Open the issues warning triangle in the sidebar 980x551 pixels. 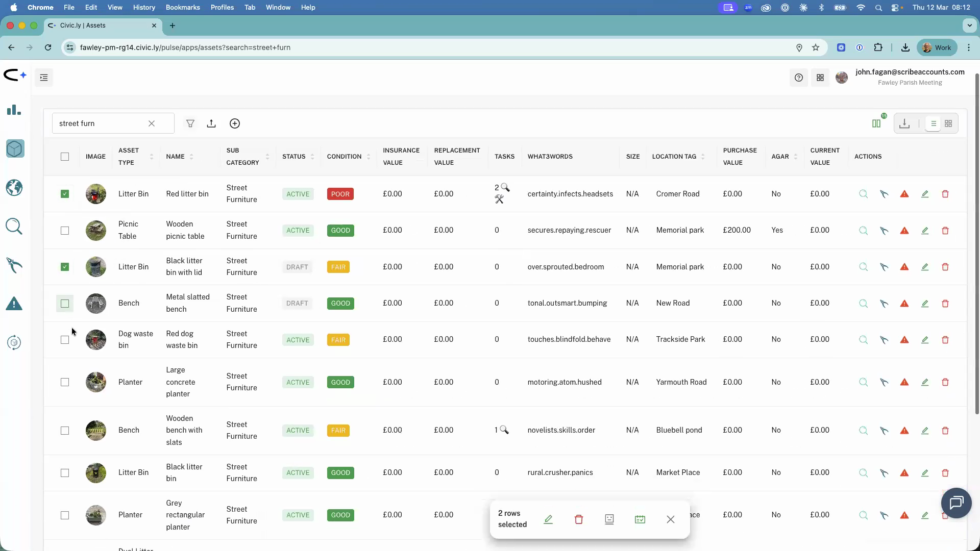coord(14,303)
